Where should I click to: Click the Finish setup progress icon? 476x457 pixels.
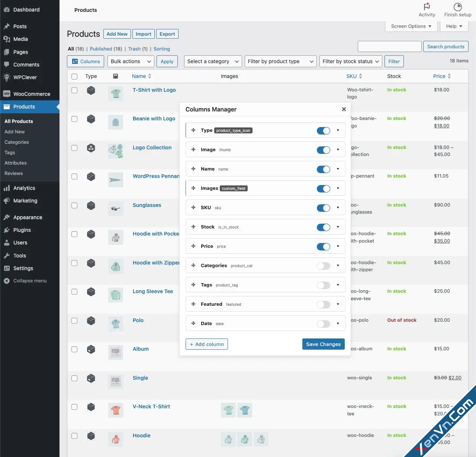coord(458,7)
